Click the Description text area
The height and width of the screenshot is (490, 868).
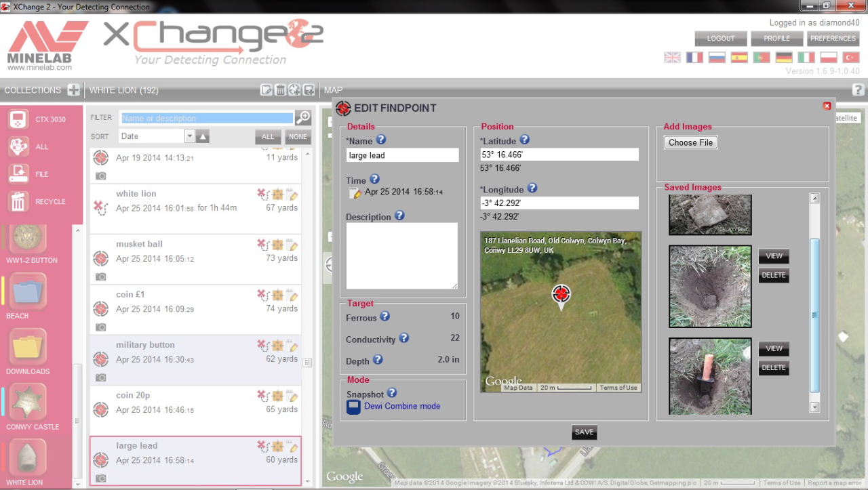(x=402, y=256)
